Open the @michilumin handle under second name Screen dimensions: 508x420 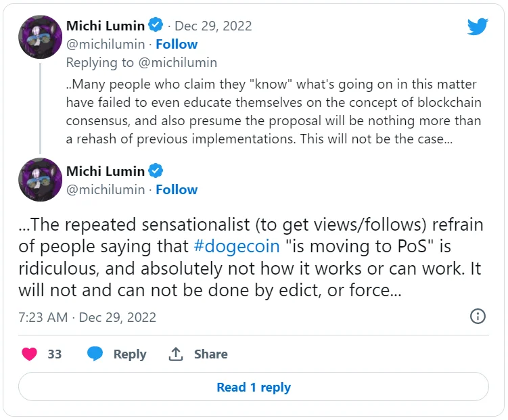106,189
